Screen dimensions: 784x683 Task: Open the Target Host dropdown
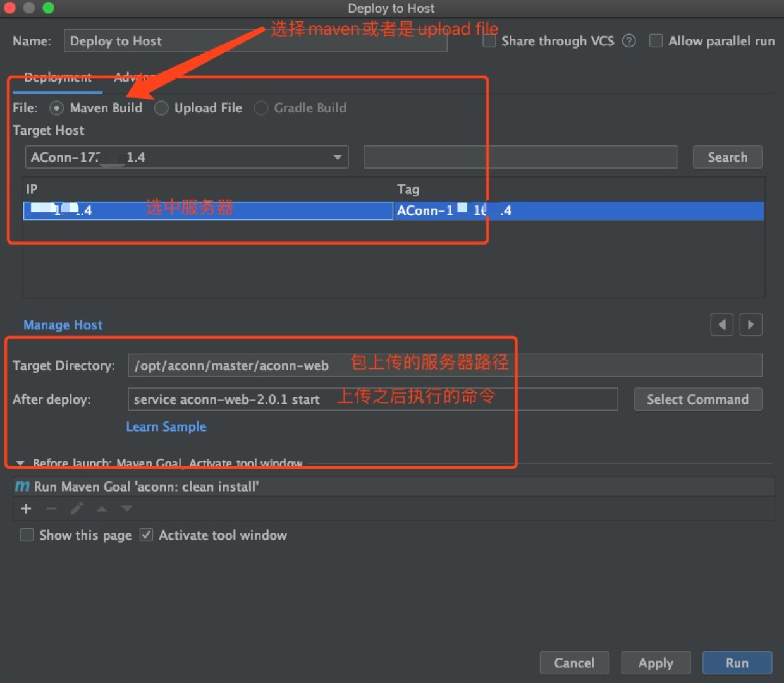pos(187,157)
